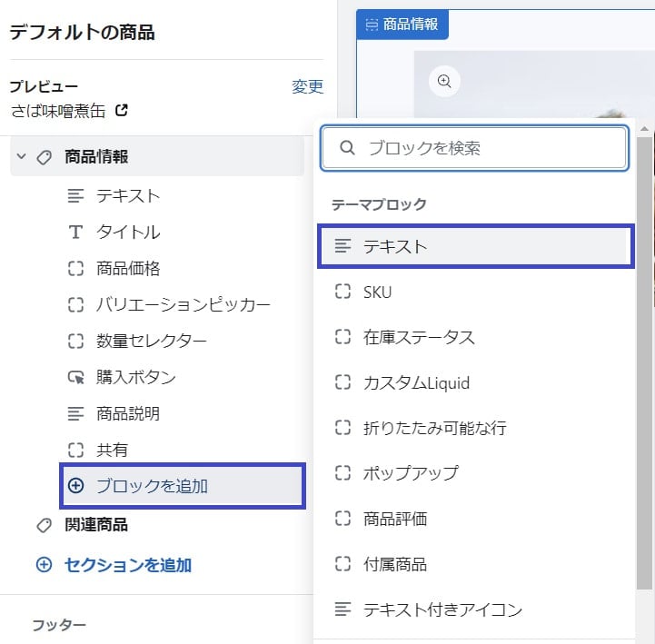
Task: Click the plus circle icon beside セクションを追加
Action: coord(44,565)
